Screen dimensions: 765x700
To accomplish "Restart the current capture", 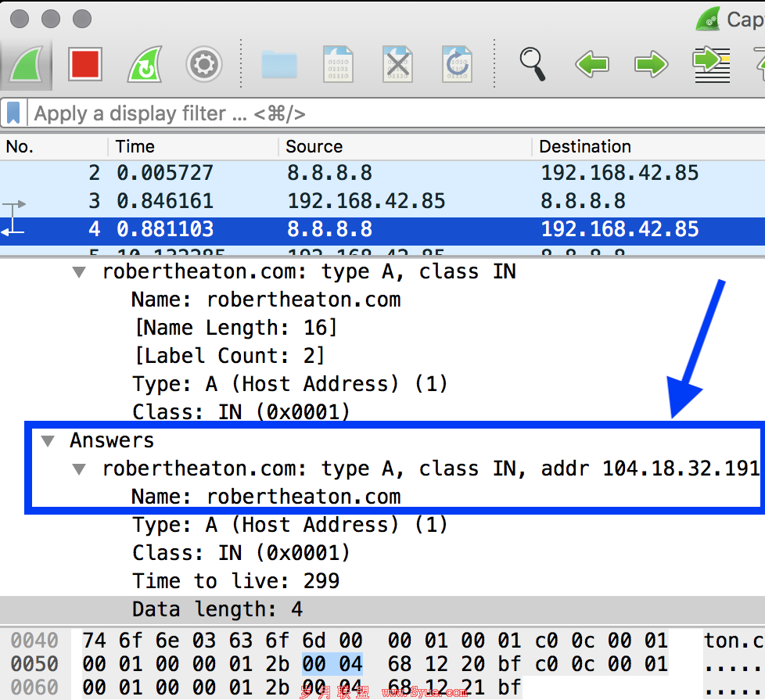I will tap(145, 64).
